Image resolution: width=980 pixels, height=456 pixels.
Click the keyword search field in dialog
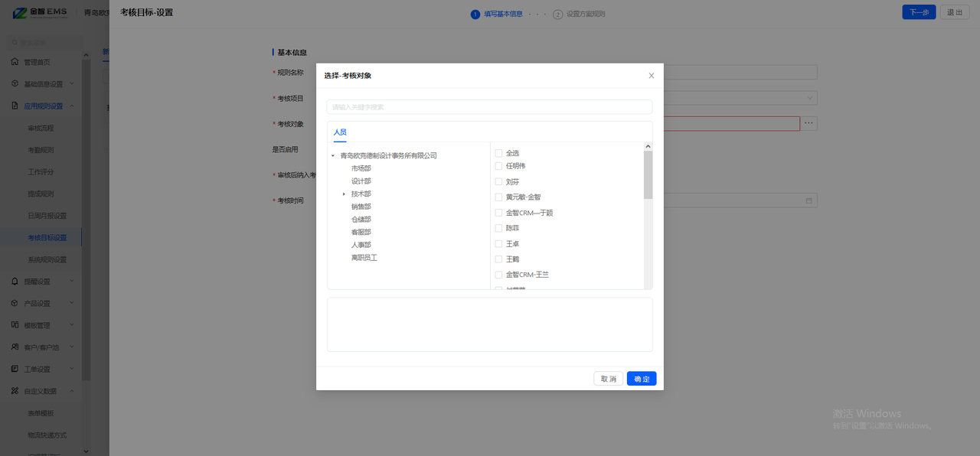(489, 107)
